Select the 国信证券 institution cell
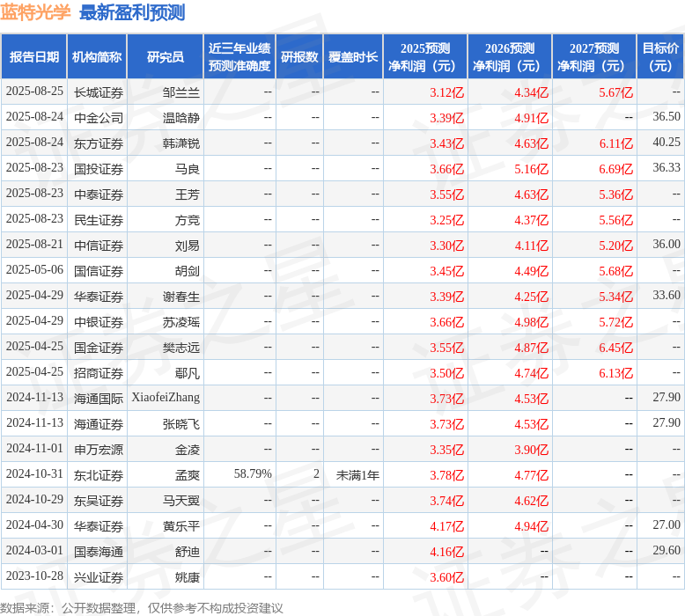Image resolution: width=685 pixels, height=616 pixels. pos(99,271)
